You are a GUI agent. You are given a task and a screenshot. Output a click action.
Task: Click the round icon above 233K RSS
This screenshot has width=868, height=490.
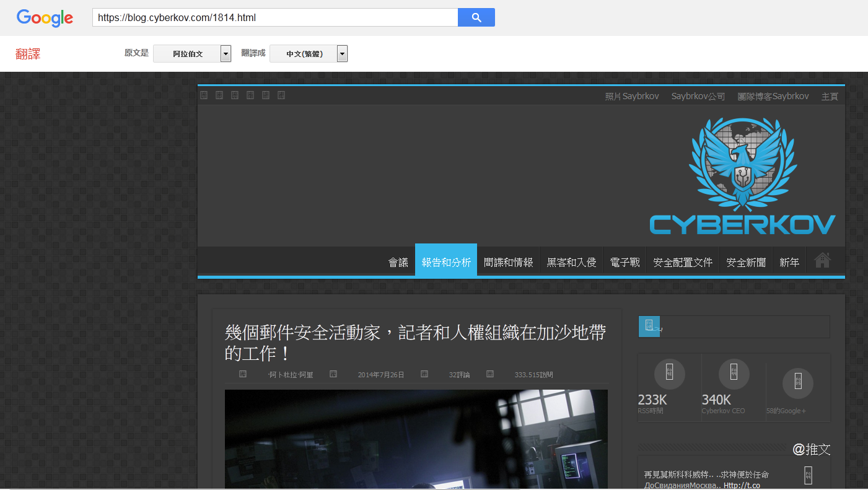click(670, 374)
